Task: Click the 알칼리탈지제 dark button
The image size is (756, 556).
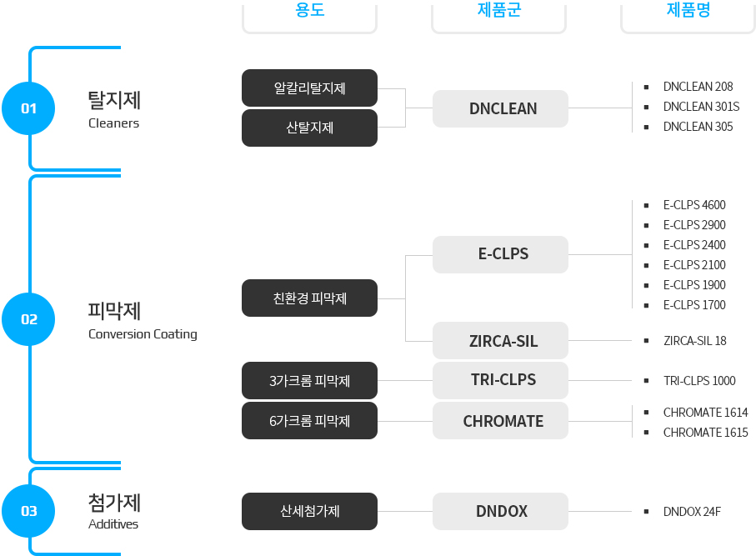Action: coord(309,88)
